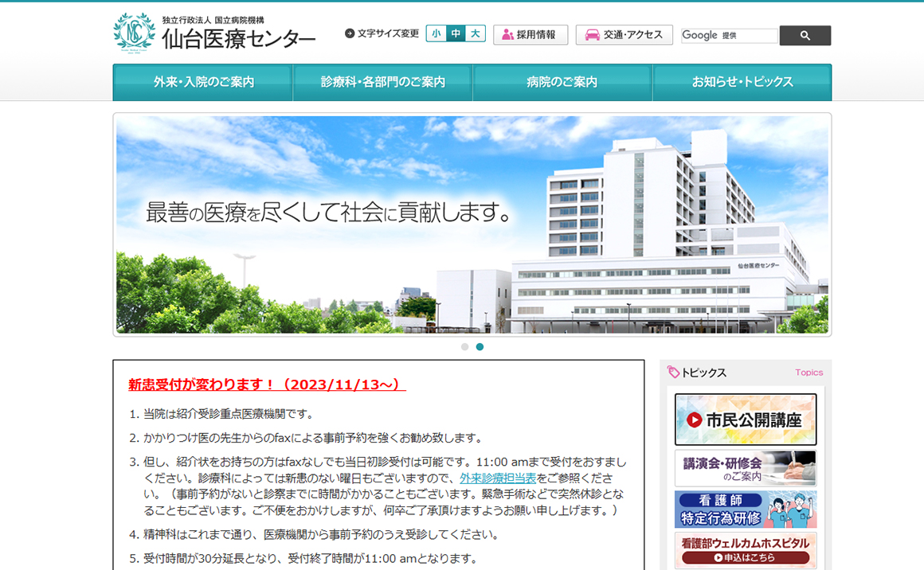Set font size to small (小)
Image resolution: width=924 pixels, height=570 pixels.
pyautogui.click(x=436, y=33)
